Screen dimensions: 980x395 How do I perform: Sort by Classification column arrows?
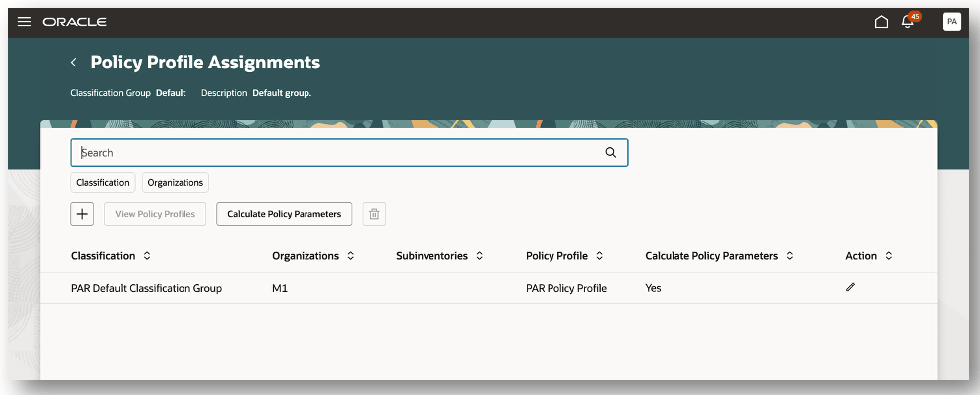tap(146, 256)
